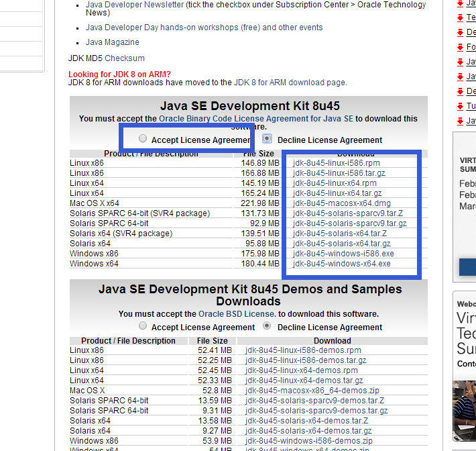Open JDK 8 for ARM download page link

[290, 83]
